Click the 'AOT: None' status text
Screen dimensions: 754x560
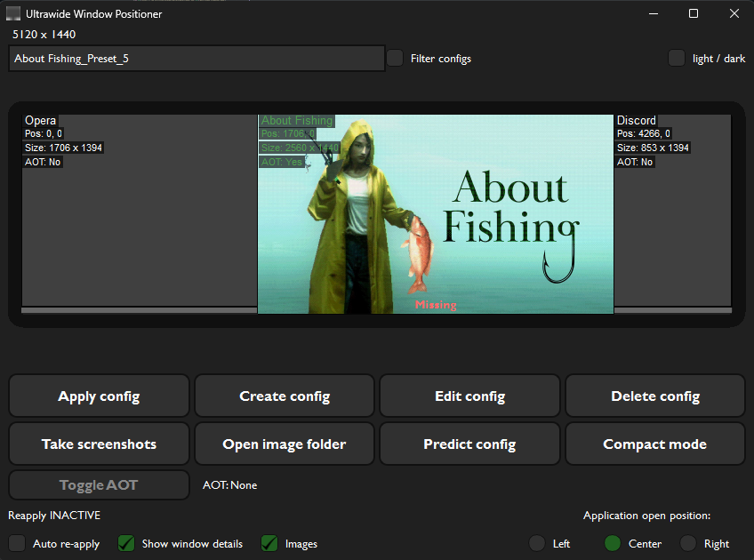pyautogui.click(x=230, y=485)
